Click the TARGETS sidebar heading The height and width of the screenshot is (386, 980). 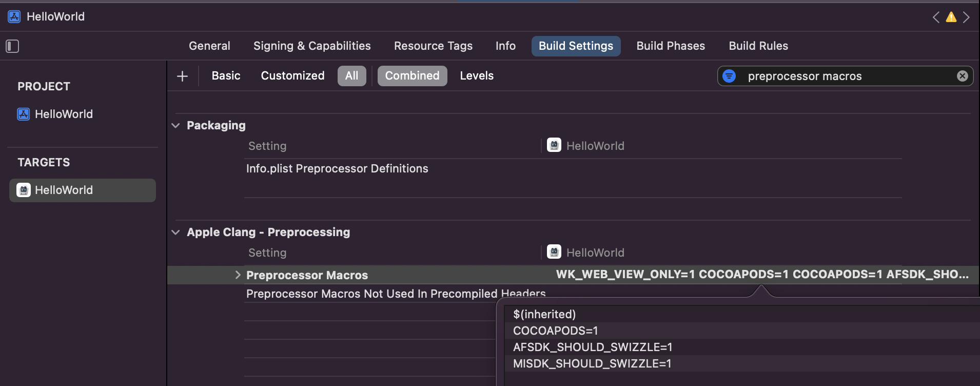click(x=44, y=163)
